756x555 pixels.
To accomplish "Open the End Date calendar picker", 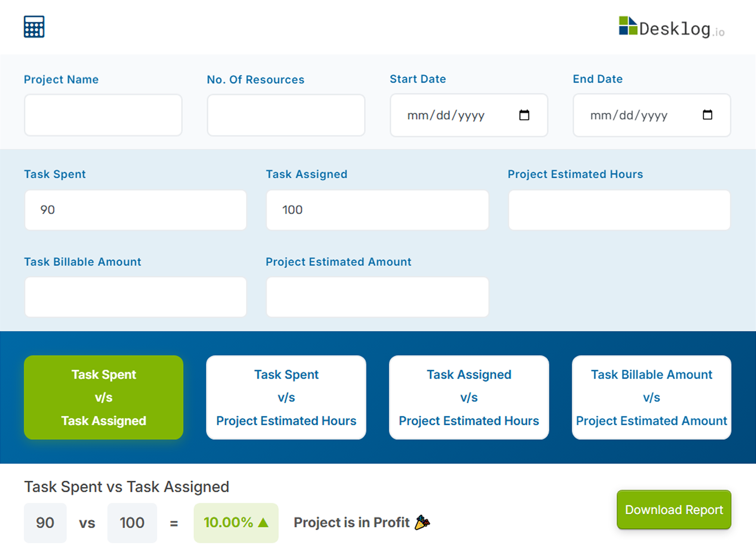I will [708, 115].
